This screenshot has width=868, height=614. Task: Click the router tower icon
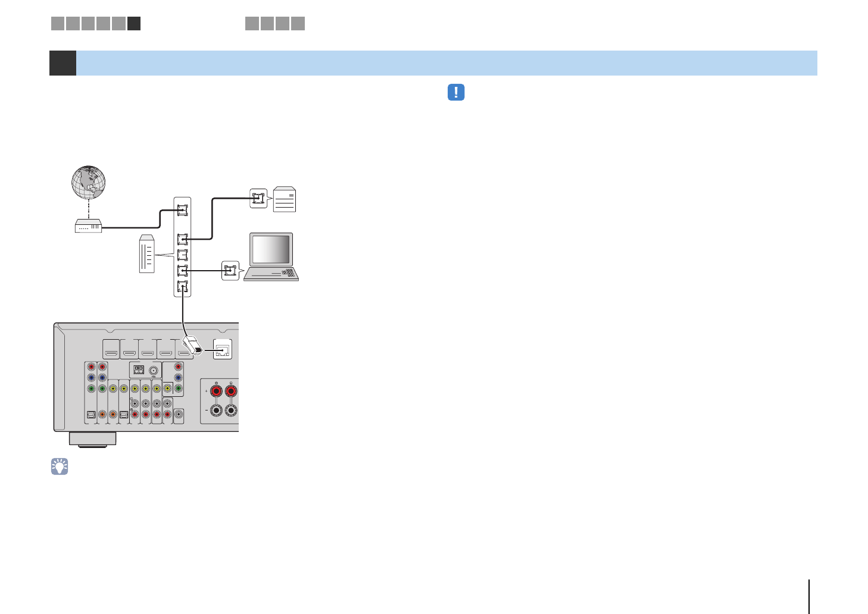pyautogui.click(x=146, y=254)
